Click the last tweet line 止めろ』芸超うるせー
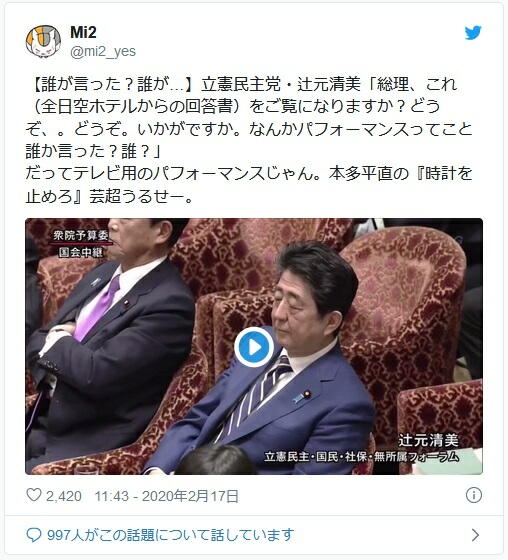This screenshot has height=560, width=508. (109, 196)
